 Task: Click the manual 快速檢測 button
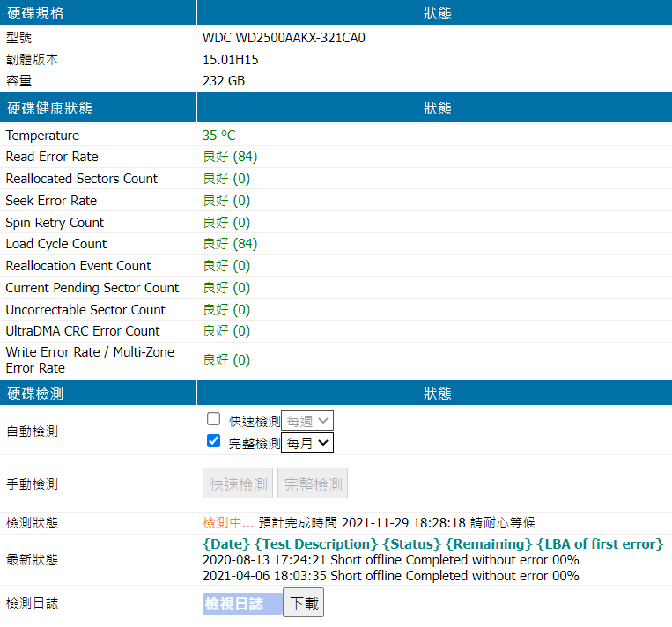pyautogui.click(x=239, y=483)
